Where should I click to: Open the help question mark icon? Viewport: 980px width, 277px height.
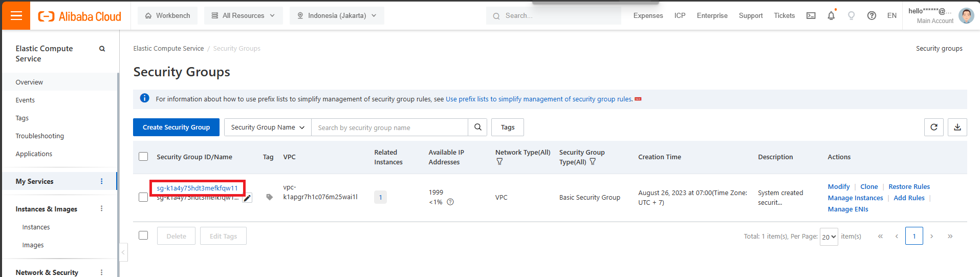point(872,16)
